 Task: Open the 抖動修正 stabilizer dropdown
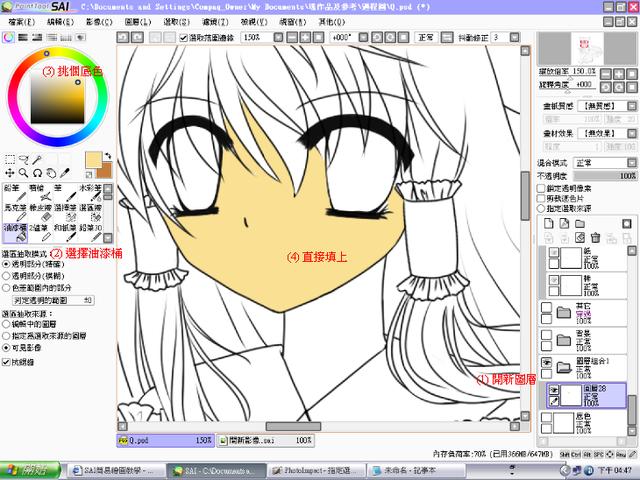coord(515,38)
